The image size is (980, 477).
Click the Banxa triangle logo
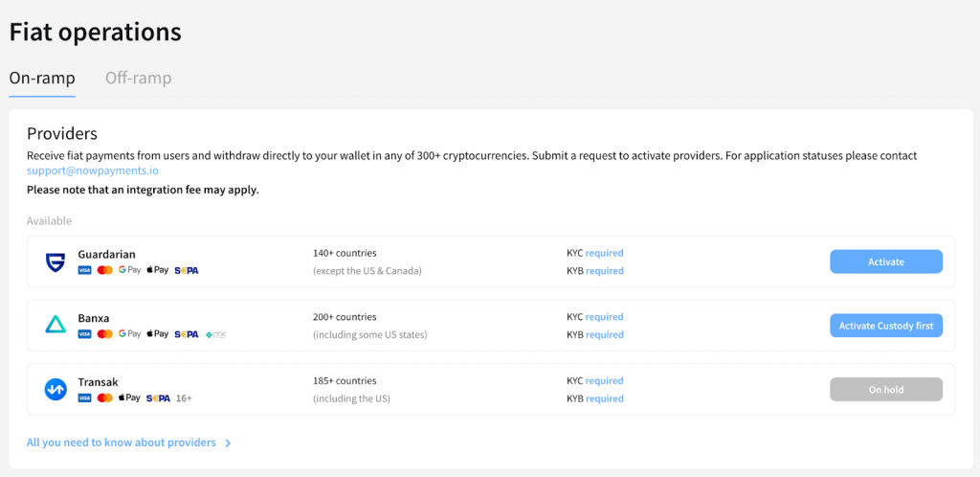55,326
